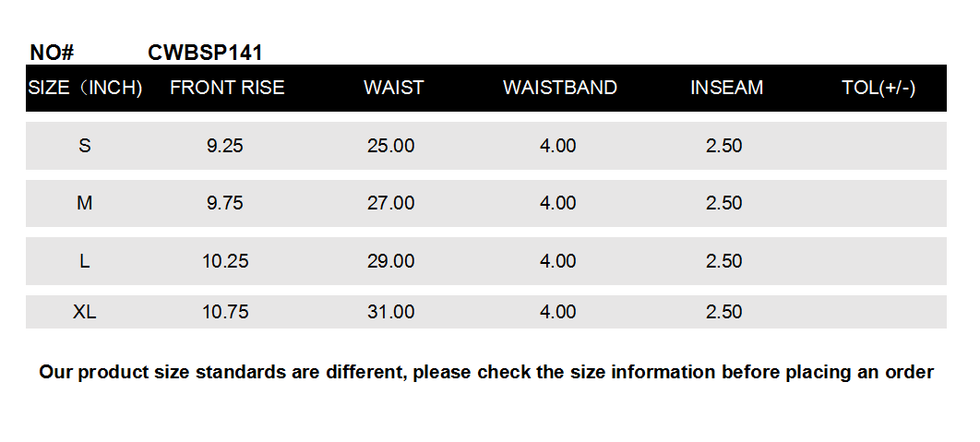Select the NO# label
980x442 pixels.
pyautogui.click(x=52, y=53)
